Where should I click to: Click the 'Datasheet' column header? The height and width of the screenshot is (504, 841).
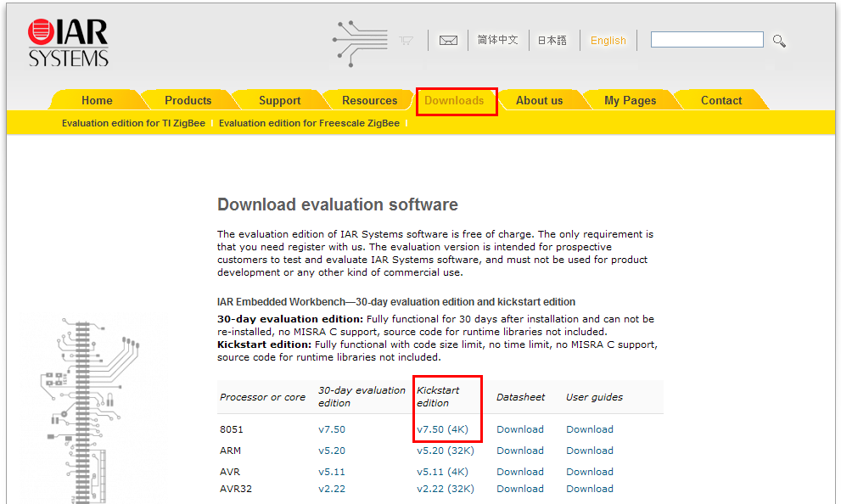(x=520, y=397)
